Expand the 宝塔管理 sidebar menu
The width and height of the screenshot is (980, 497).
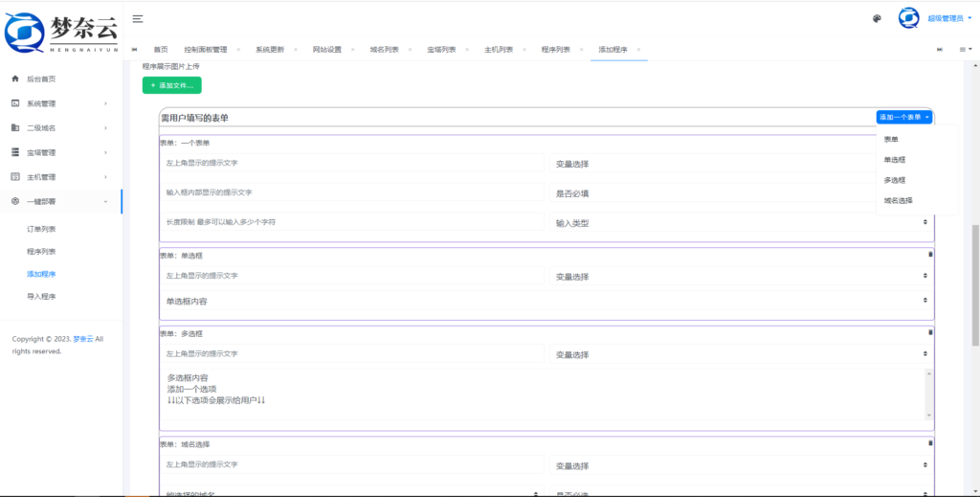61,152
